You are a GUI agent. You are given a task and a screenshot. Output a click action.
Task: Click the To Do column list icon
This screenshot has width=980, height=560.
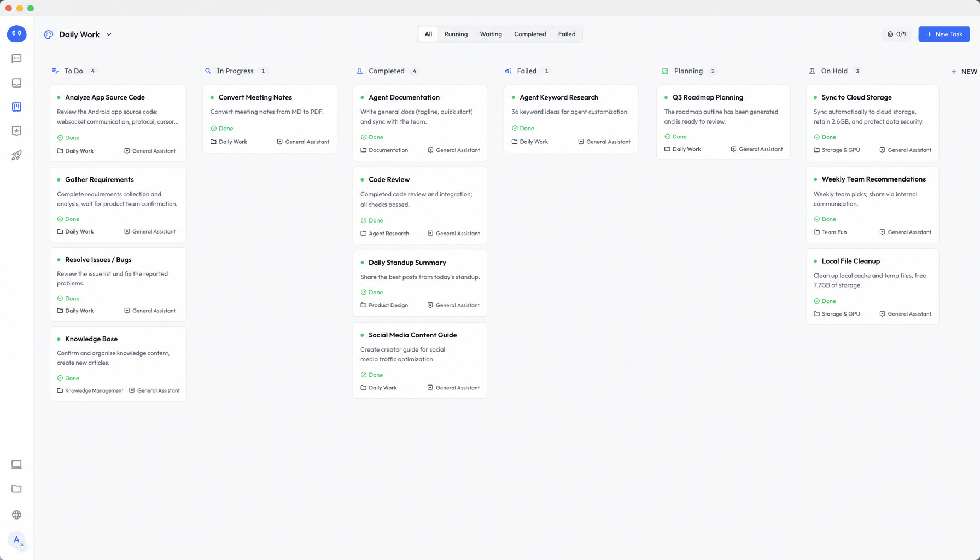[55, 71]
